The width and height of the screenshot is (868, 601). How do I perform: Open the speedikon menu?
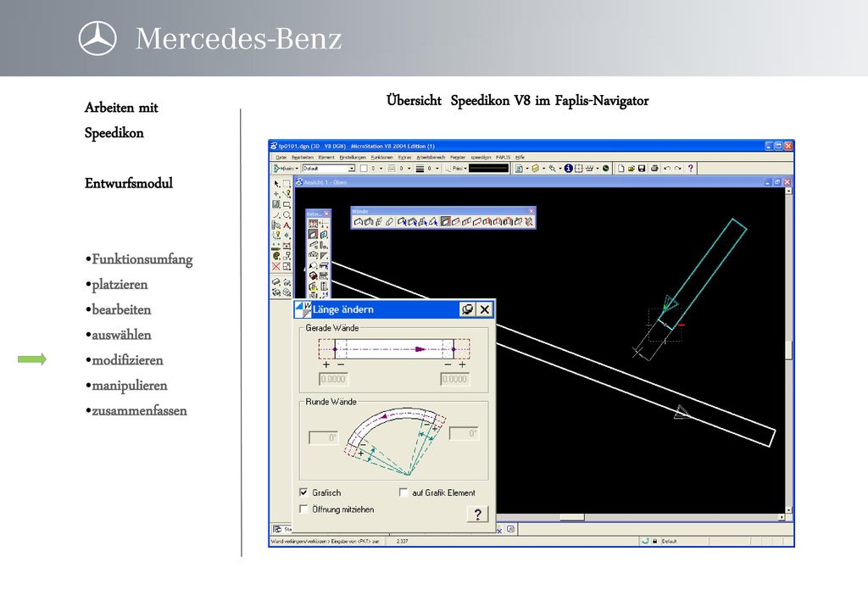[481, 157]
